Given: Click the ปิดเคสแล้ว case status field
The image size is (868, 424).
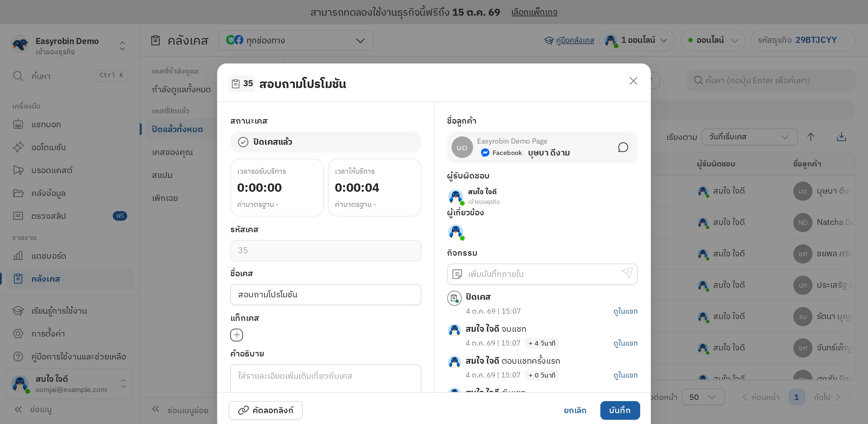Looking at the screenshot, I should (x=325, y=142).
